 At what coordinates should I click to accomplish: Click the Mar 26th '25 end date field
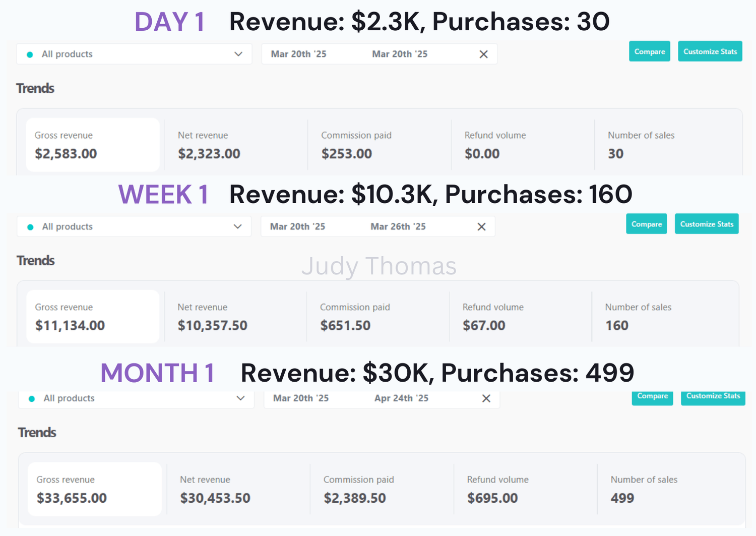click(x=398, y=227)
